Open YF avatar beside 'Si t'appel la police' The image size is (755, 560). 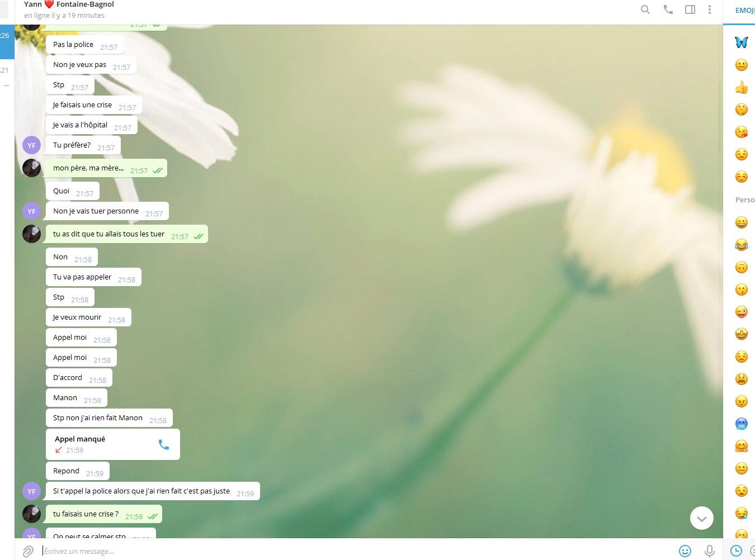[x=31, y=491]
